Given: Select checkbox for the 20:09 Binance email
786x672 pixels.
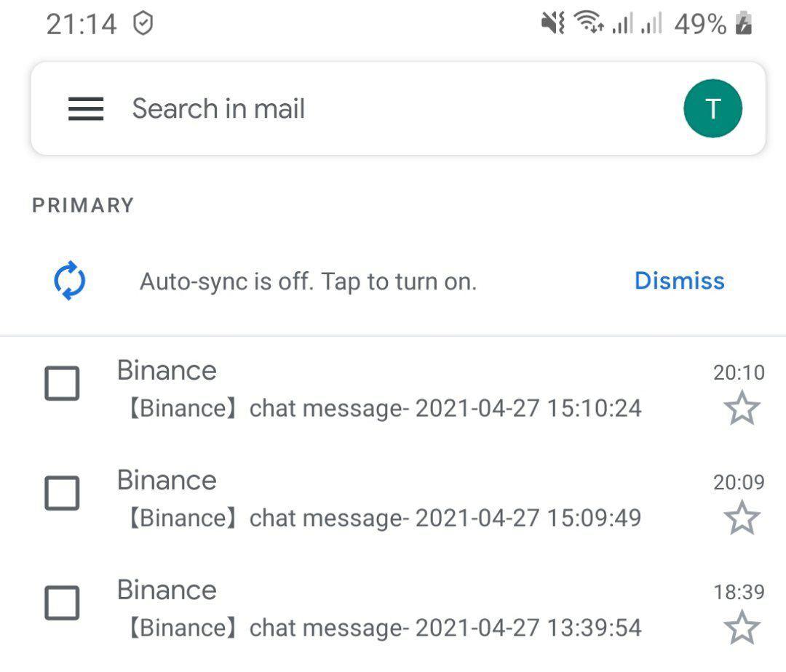Looking at the screenshot, I should (x=62, y=493).
